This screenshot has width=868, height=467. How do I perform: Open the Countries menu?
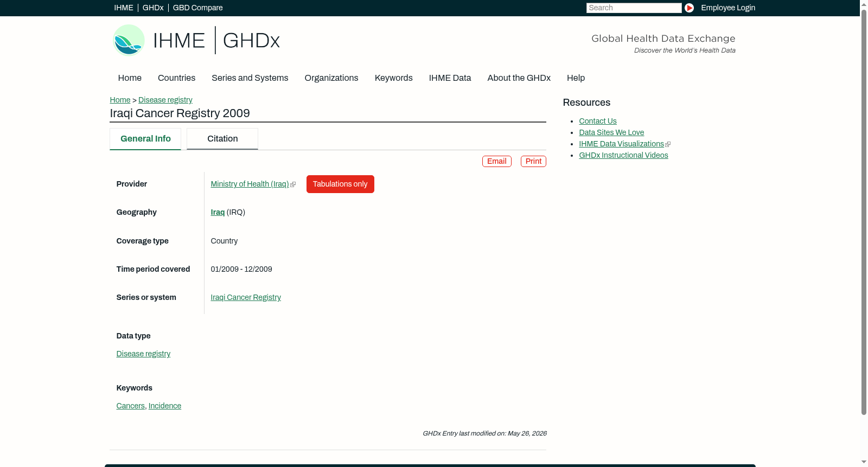(x=176, y=78)
